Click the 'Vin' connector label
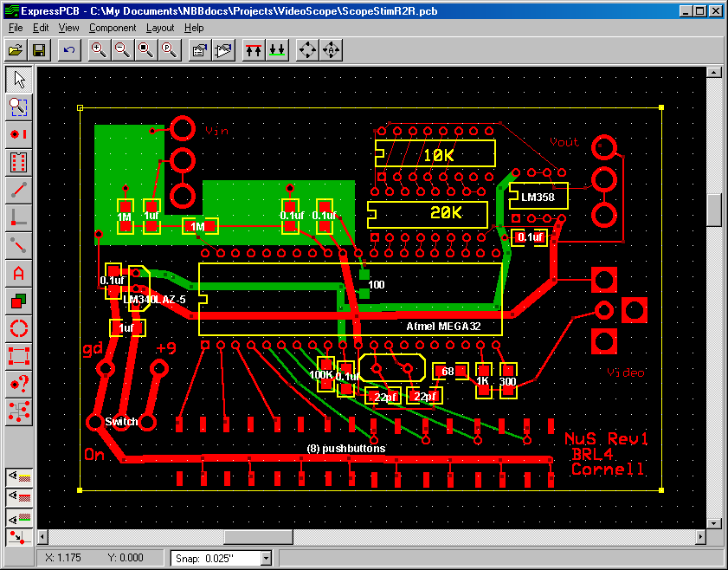Image resolution: width=728 pixels, height=570 pixels. pyautogui.click(x=216, y=131)
